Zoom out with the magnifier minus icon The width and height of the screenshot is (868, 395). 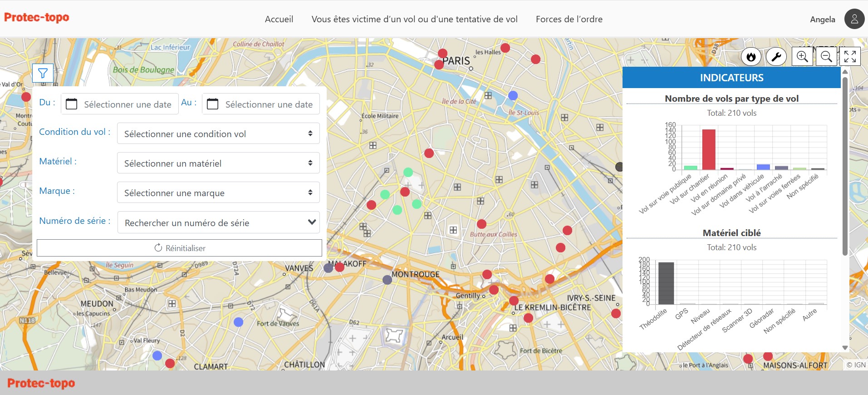click(826, 57)
